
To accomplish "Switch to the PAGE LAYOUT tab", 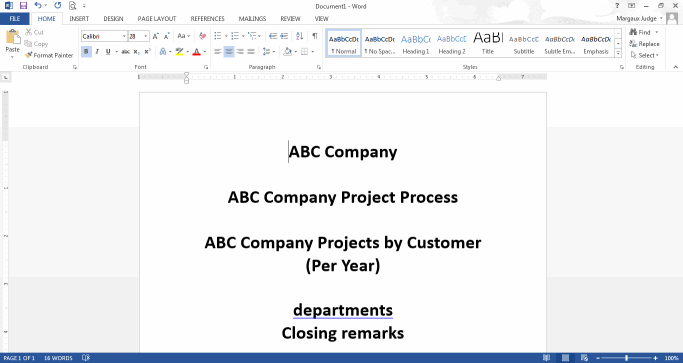I will click(x=157, y=19).
